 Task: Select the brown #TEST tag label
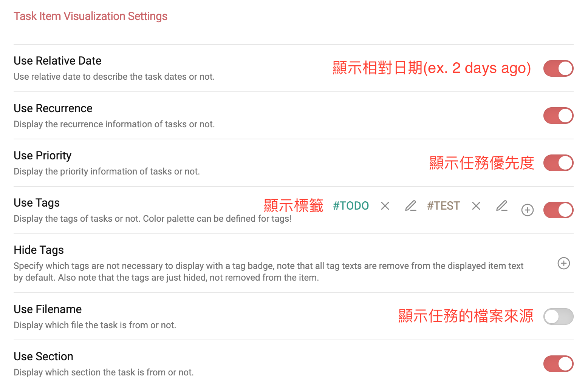coord(443,206)
